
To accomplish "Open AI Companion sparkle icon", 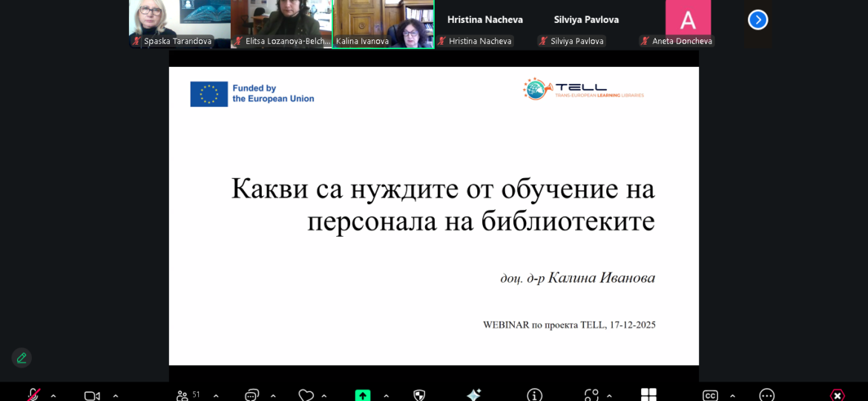I will point(473,395).
